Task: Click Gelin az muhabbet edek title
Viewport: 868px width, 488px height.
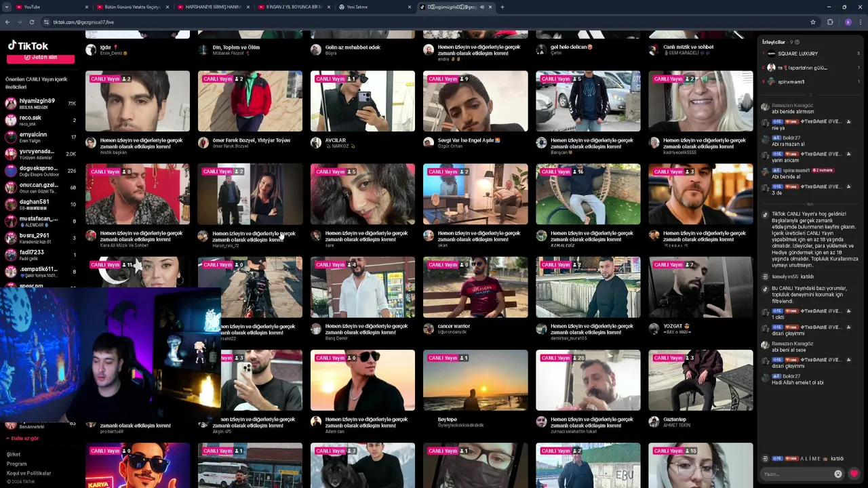Action: pos(353,47)
